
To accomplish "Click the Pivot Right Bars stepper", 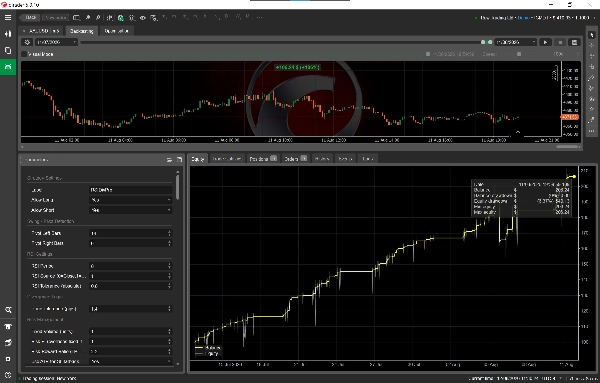I will point(169,243).
